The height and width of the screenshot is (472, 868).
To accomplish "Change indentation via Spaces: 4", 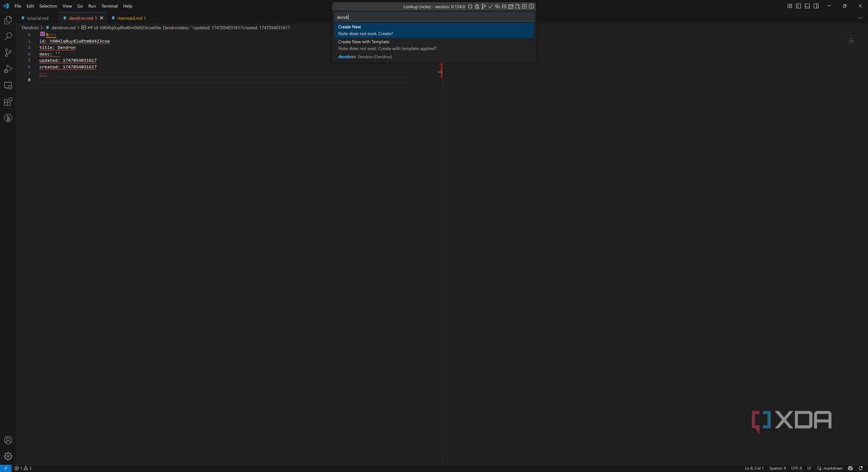I will [x=777, y=468].
